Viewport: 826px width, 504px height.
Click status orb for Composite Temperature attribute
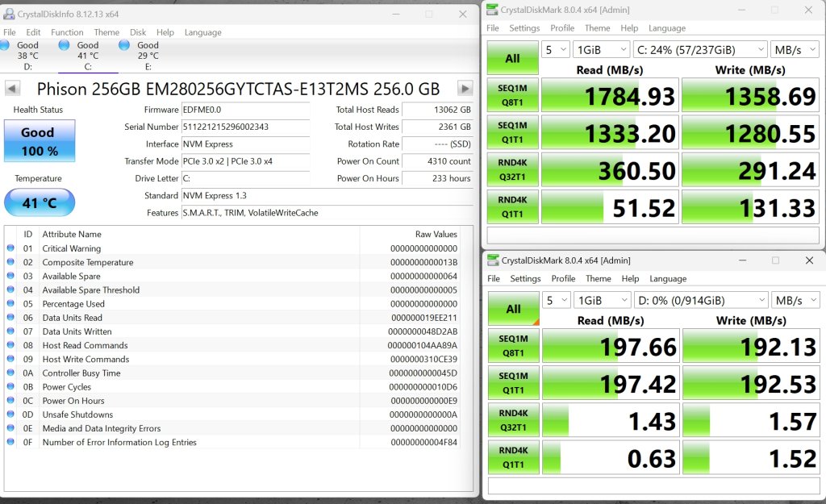(10, 262)
